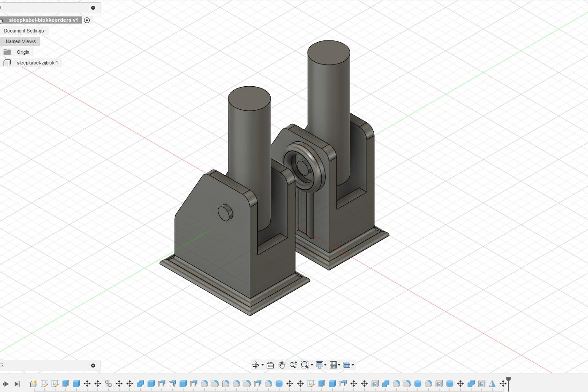Activate sleepkabel-blokkeerders v1 component radio button

point(87,20)
